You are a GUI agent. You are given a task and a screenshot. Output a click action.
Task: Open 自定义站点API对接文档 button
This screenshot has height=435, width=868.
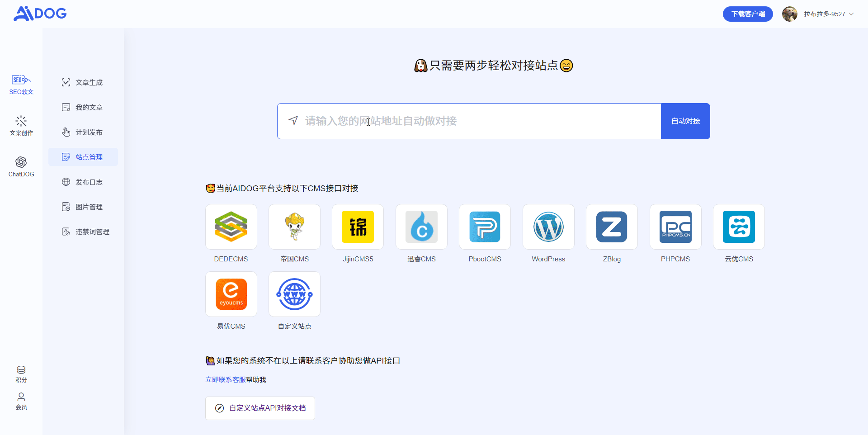tap(260, 408)
